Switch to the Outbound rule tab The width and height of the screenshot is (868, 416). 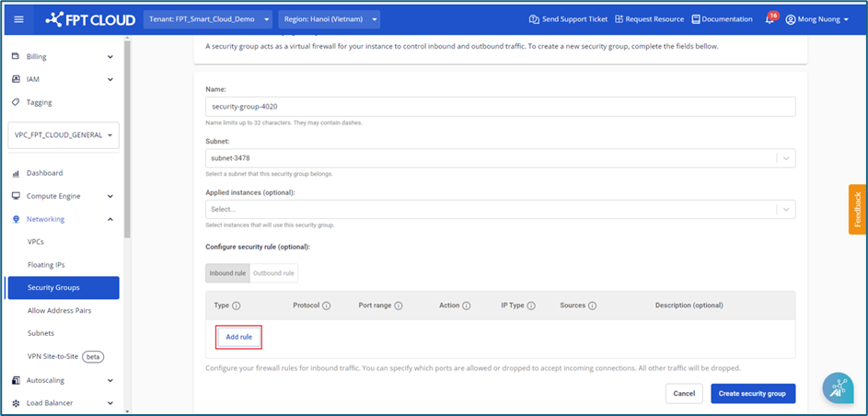(274, 273)
